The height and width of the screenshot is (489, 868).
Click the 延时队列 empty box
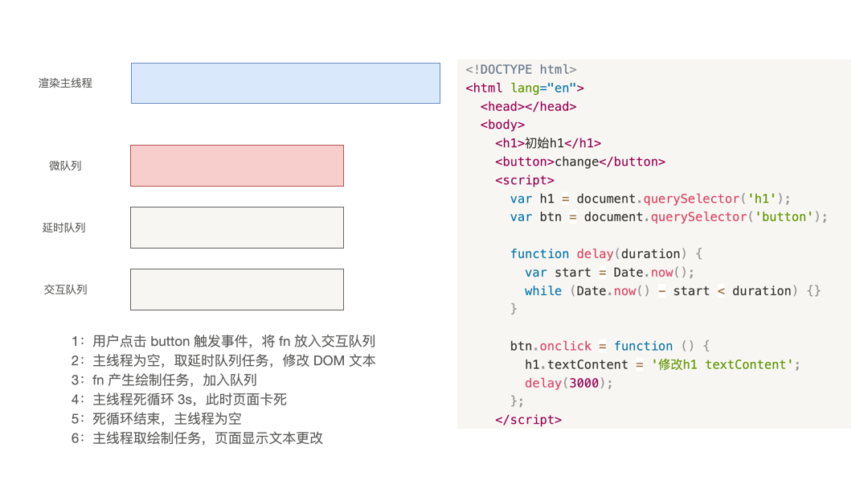coord(237,228)
